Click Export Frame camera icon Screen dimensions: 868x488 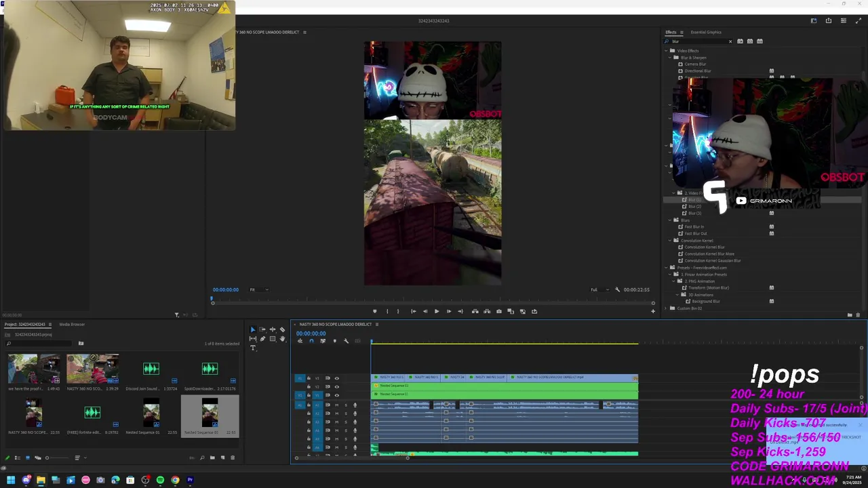click(499, 311)
